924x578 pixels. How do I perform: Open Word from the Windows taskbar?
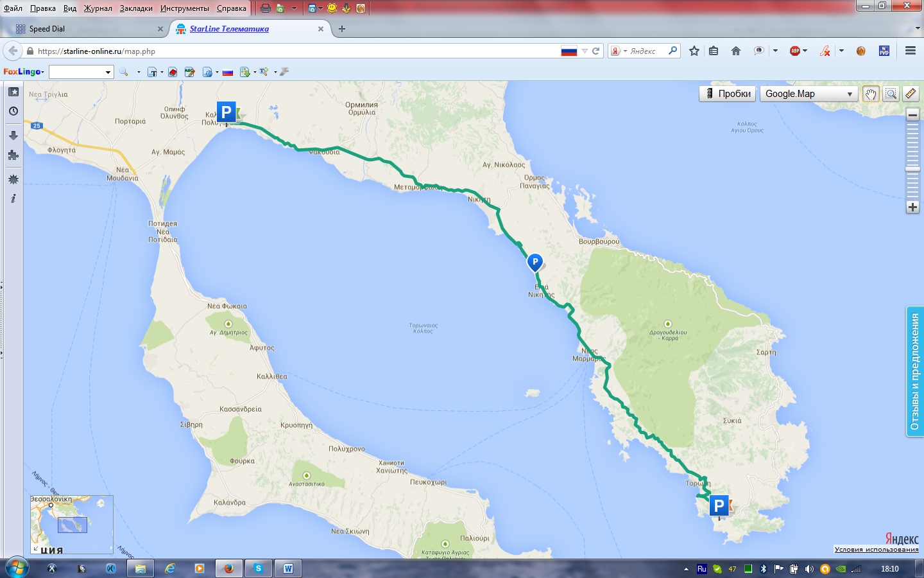coord(288,568)
